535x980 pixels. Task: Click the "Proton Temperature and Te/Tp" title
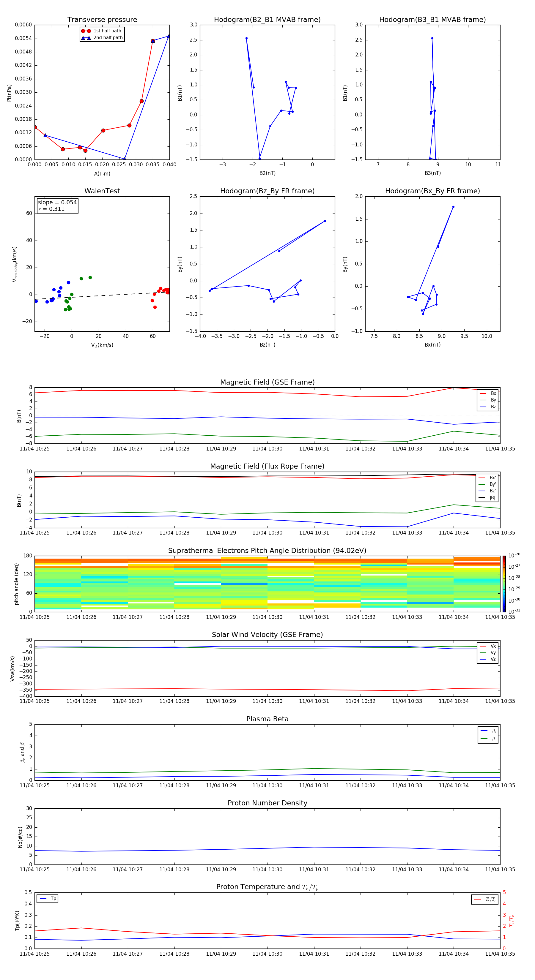pyautogui.click(x=267, y=887)
